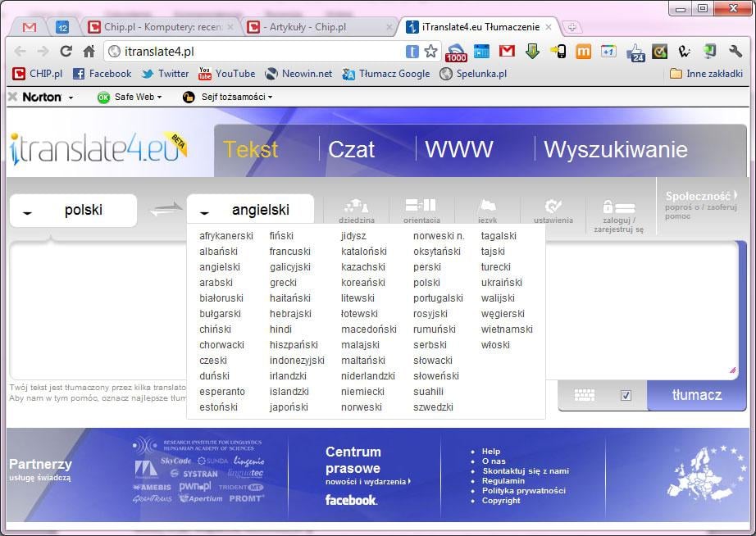Open the 'Wyszukiwanie' tab
Screen dimensions: 756x536
615,150
